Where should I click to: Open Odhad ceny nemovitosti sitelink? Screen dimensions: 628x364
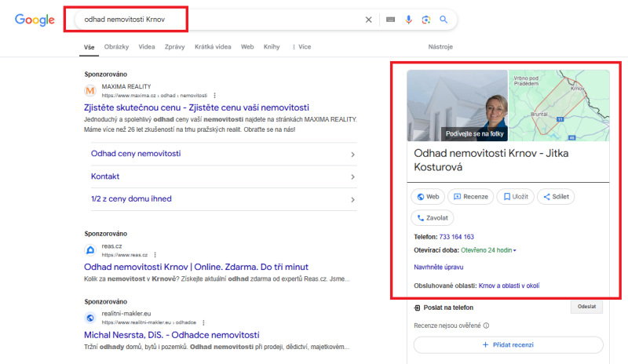pos(136,154)
